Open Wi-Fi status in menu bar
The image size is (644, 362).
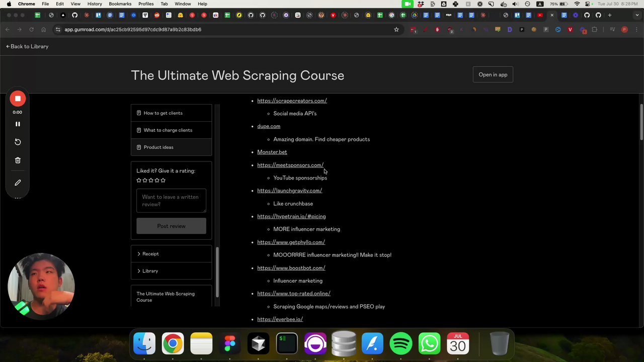pyautogui.click(x=577, y=4)
